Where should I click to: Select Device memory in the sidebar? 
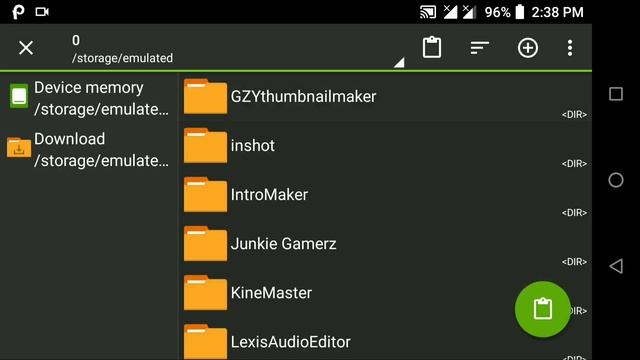click(x=89, y=98)
